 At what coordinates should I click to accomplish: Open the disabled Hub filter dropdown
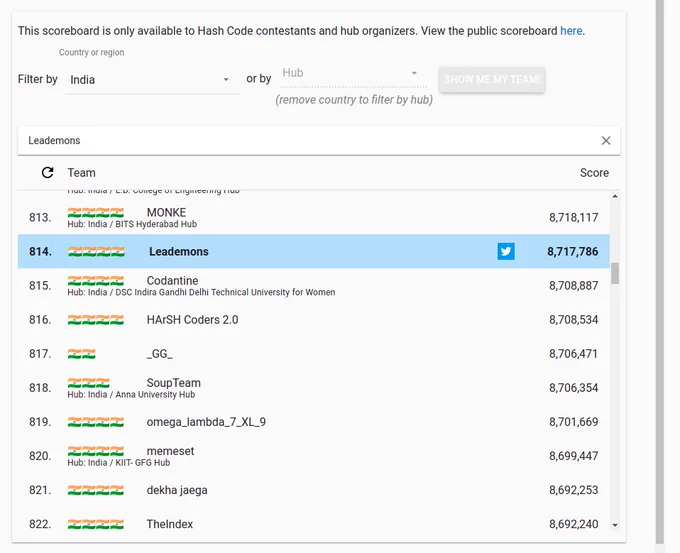click(x=352, y=73)
